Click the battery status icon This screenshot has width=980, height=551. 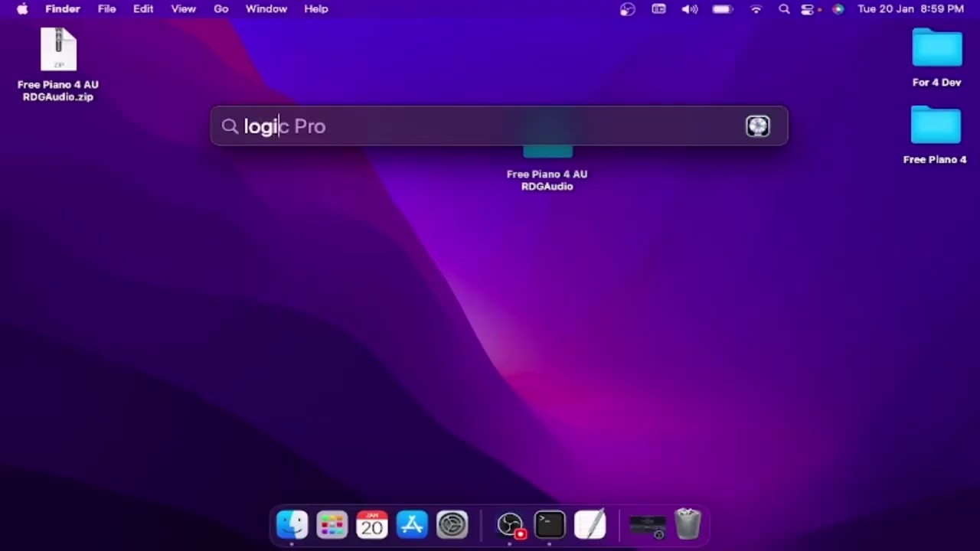(723, 9)
